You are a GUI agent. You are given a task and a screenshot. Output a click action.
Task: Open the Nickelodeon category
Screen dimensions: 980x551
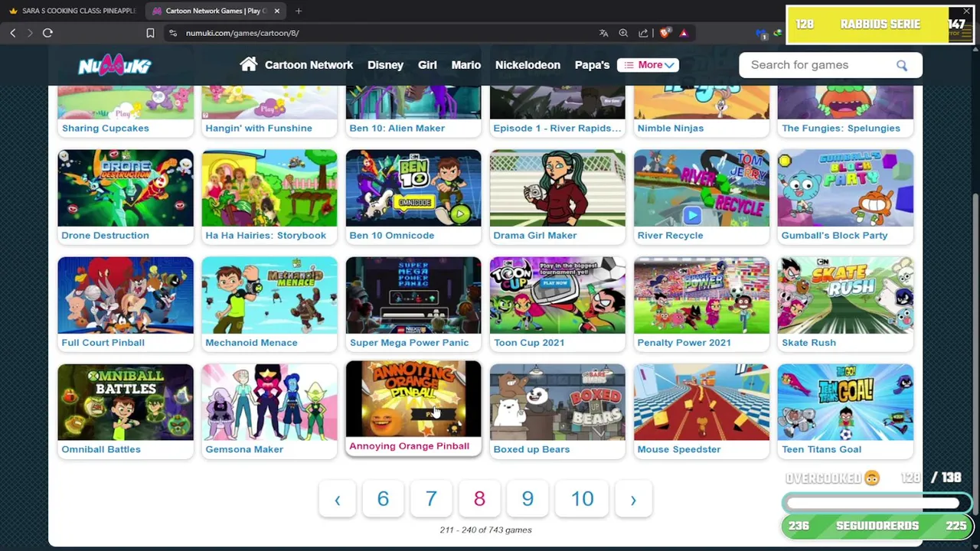tap(528, 65)
